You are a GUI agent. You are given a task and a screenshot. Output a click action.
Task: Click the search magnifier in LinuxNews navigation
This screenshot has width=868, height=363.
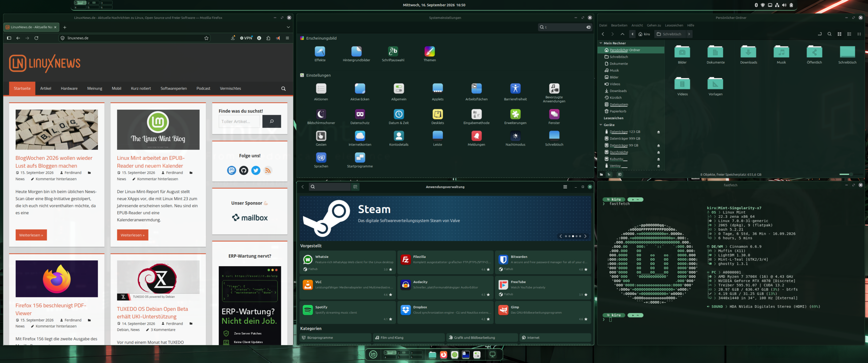283,88
